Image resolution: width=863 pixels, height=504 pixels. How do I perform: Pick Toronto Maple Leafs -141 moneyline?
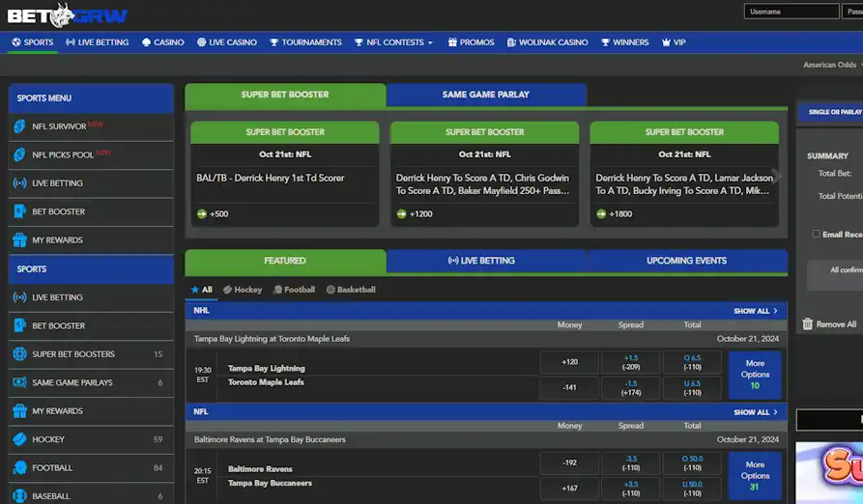click(569, 387)
